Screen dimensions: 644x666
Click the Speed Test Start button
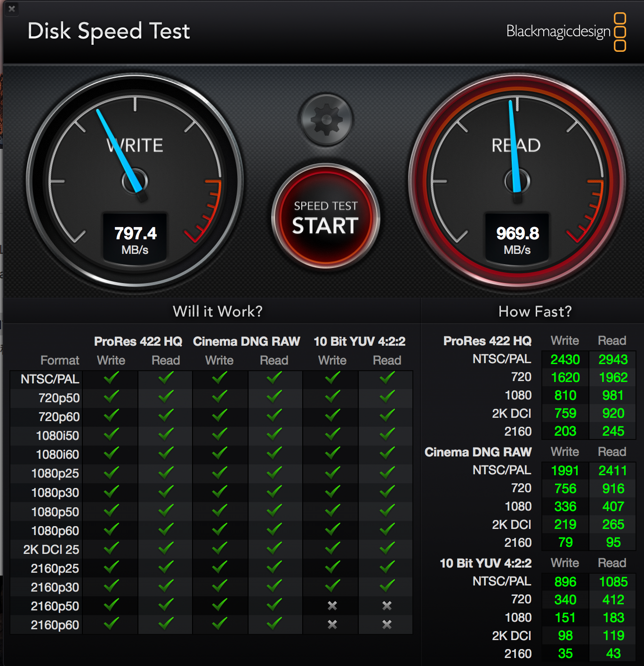point(326,217)
